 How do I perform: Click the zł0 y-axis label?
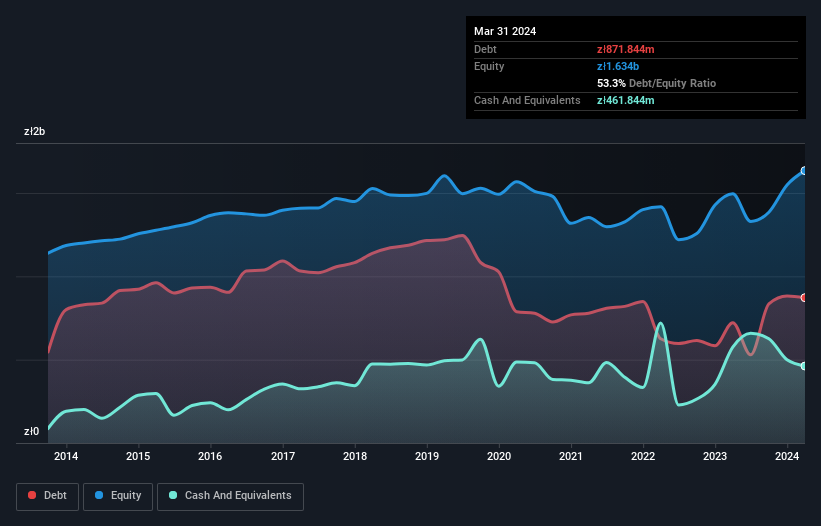31,431
